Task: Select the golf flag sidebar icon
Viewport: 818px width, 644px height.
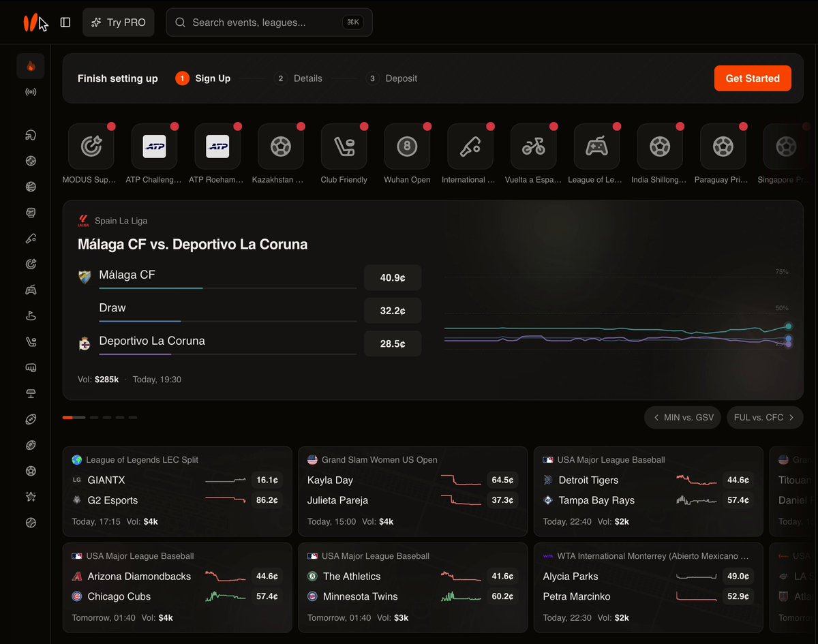Action: [x=31, y=316]
